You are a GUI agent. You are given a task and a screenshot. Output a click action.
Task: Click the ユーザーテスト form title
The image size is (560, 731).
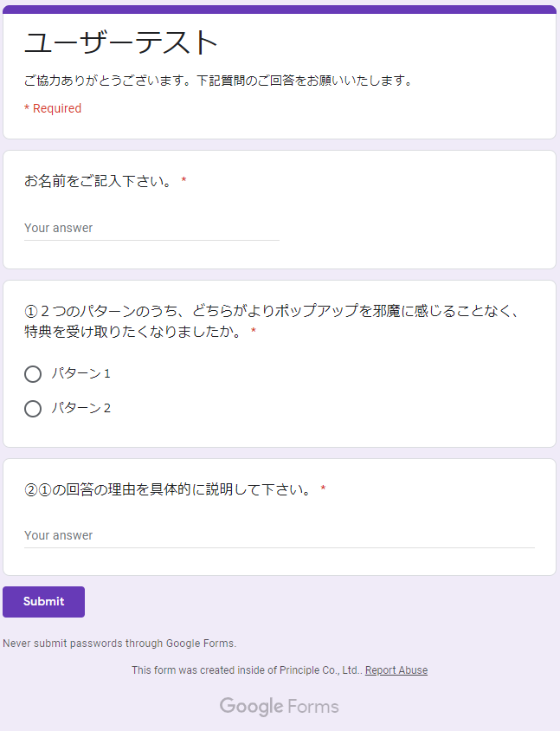click(121, 43)
